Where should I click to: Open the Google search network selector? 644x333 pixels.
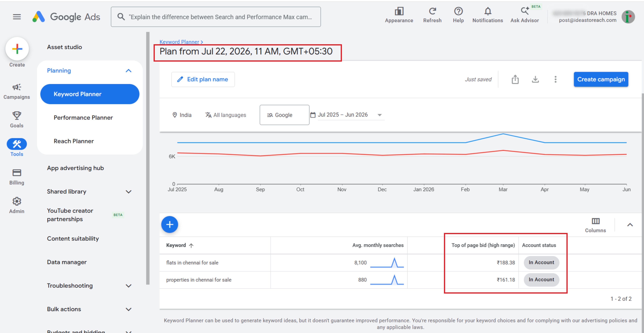pyautogui.click(x=284, y=115)
